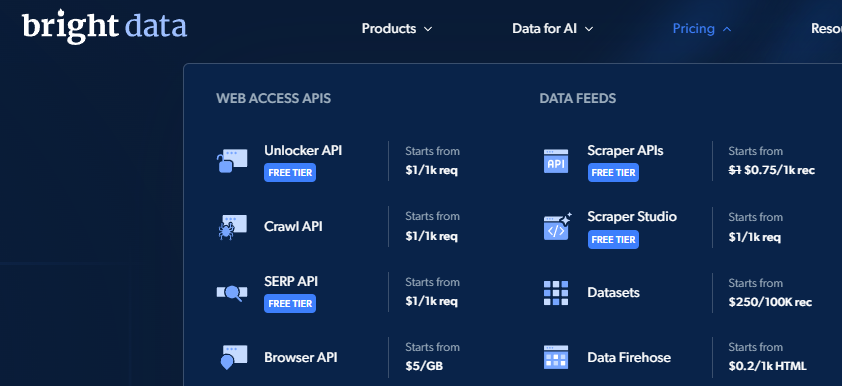This screenshot has height=386, width=842.
Task: Open the partially visible Resources menu
Action: click(826, 28)
